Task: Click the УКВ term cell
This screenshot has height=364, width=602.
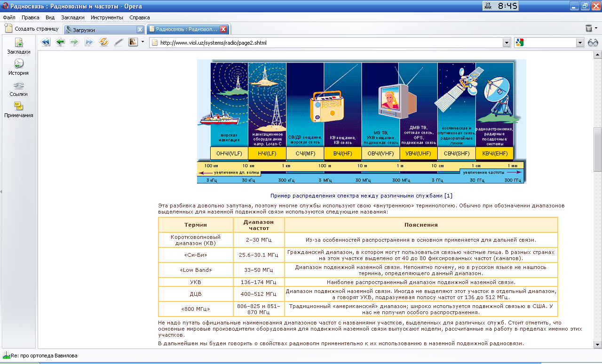Action: [196, 282]
